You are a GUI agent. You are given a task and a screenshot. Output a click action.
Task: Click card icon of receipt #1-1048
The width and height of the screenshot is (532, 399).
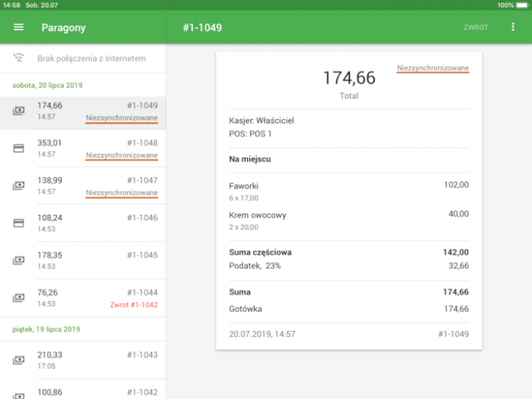(x=18, y=148)
